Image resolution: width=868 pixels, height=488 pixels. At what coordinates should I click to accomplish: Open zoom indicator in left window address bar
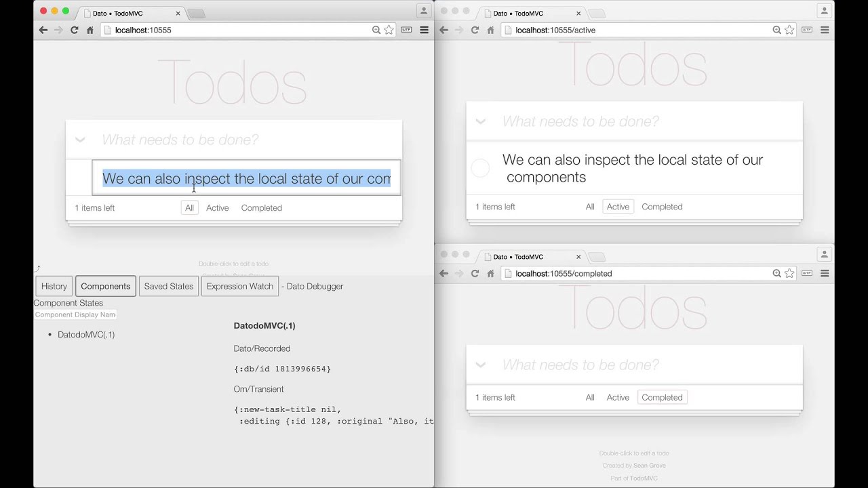pyautogui.click(x=376, y=30)
